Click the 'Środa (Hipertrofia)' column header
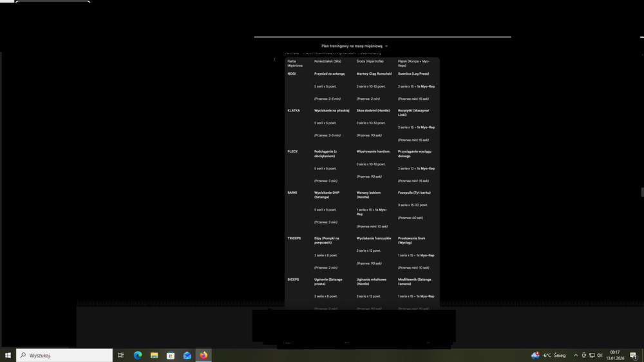The width and height of the screenshot is (644, 362). (370, 61)
